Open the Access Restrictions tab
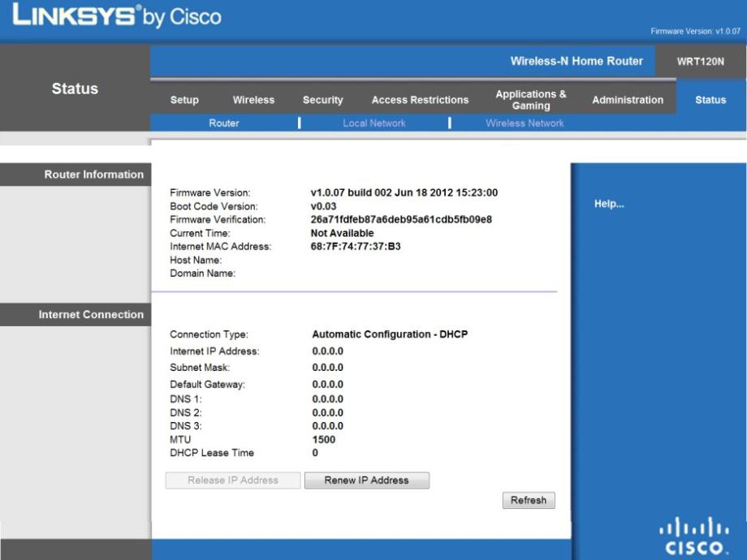The height and width of the screenshot is (560, 747). 420,100
